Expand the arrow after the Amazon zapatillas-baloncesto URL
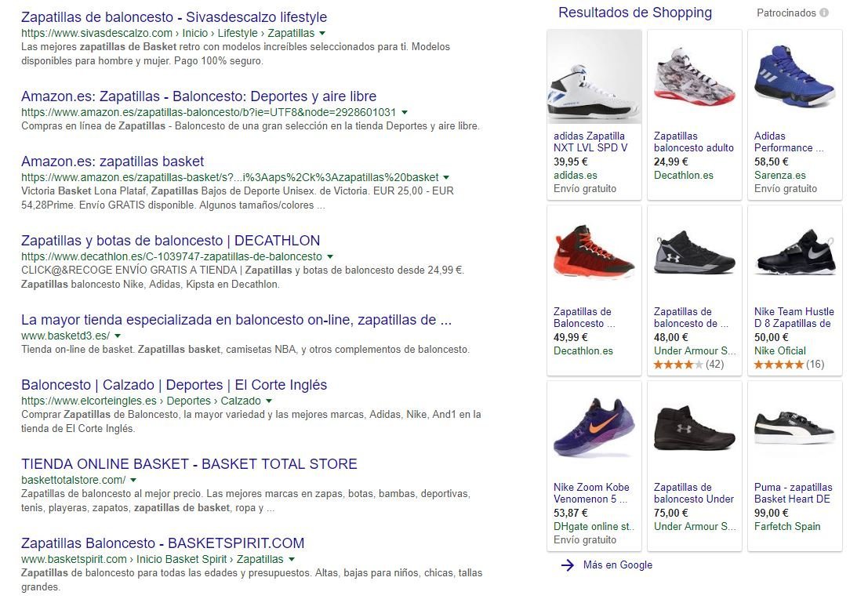Screen dimensions: 868x599 404,112
